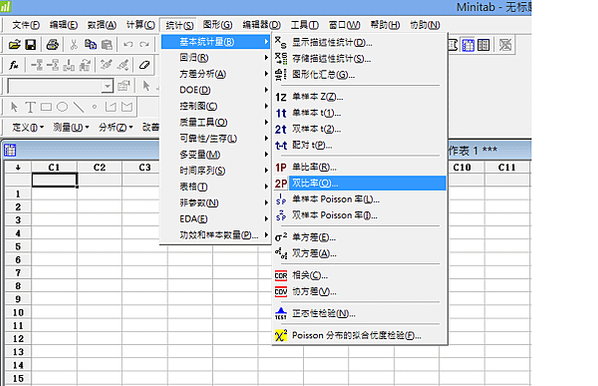Select the C1 column header
Image resolution: width=598 pixels, height=386 pixels.
tap(54, 167)
